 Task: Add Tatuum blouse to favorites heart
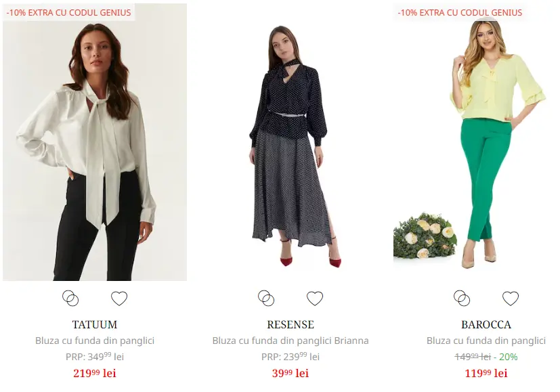[119, 299]
